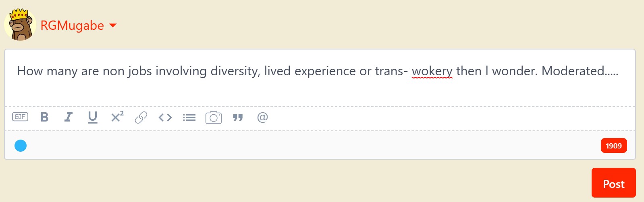Toggle bold formatting
The height and width of the screenshot is (202, 644).
click(x=45, y=117)
